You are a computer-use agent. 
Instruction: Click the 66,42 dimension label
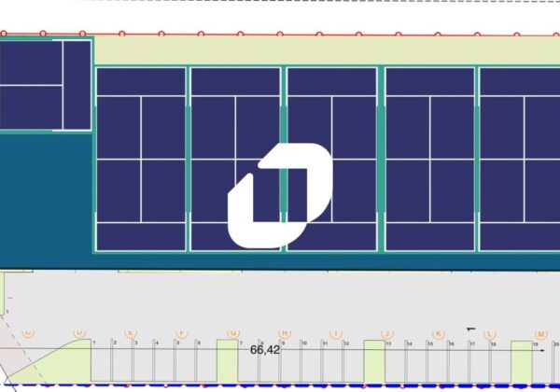coord(265,351)
